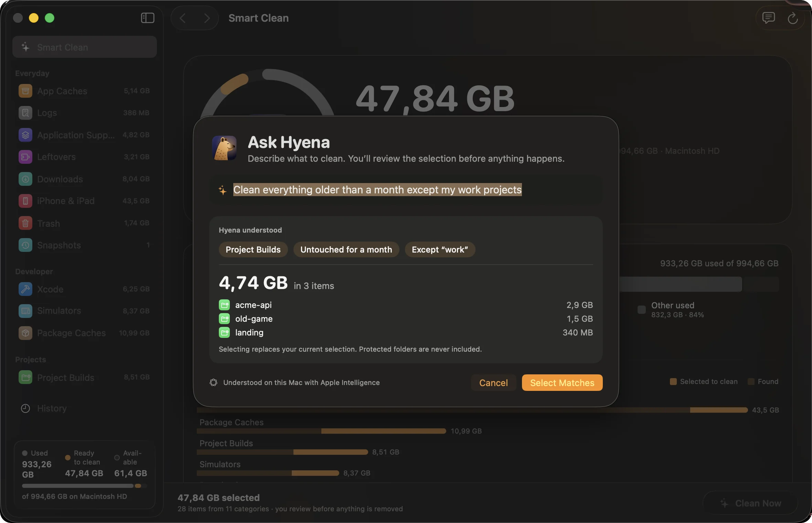
Task: Open the Snapshots clock icon
Action: tap(25, 245)
